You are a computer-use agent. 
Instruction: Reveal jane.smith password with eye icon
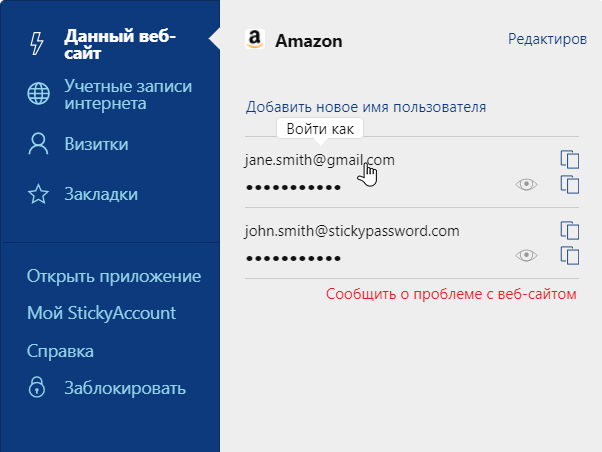coord(526,185)
